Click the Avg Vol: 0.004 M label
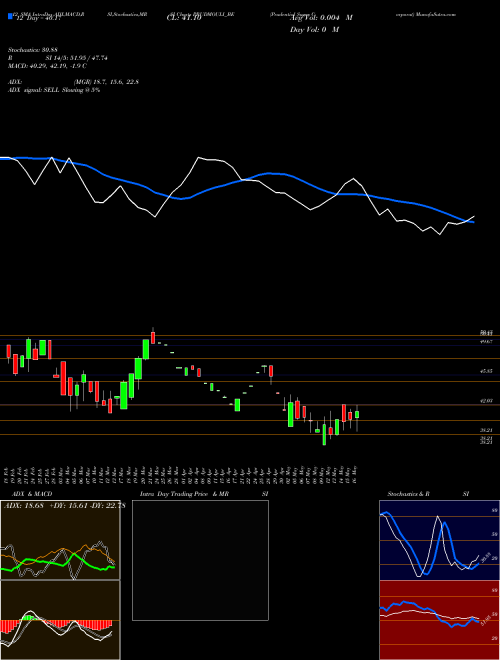 [321, 18]
